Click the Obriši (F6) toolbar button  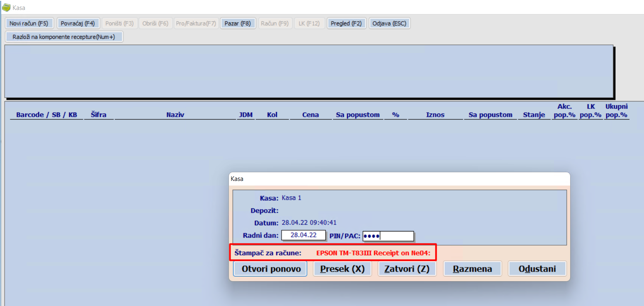(x=156, y=23)
